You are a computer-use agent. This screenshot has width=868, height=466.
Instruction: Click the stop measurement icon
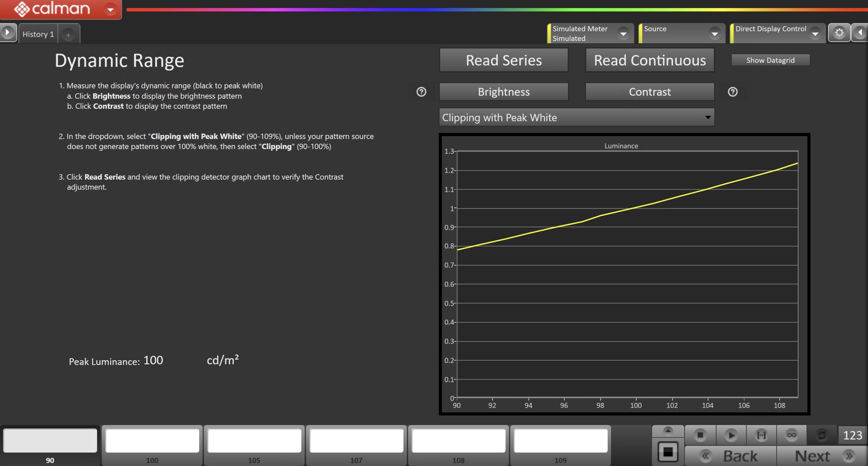pos(700,435)
